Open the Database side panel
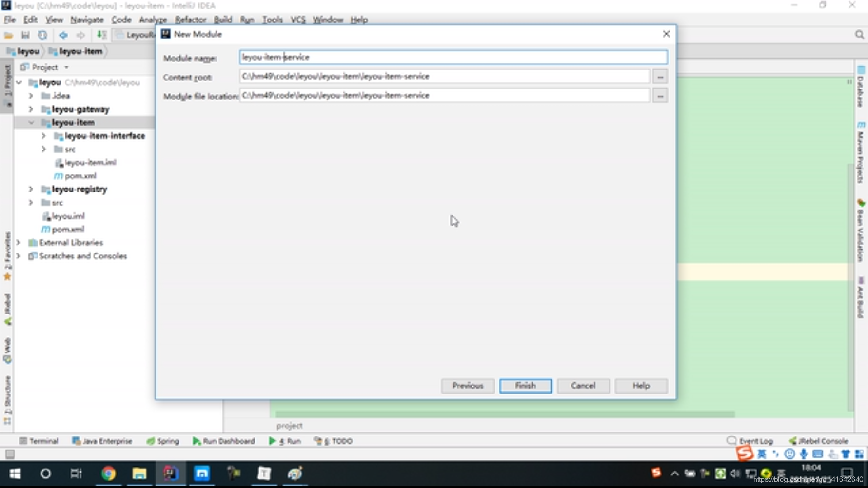Viewport: 868px width, 488px height. coord(861,87)
